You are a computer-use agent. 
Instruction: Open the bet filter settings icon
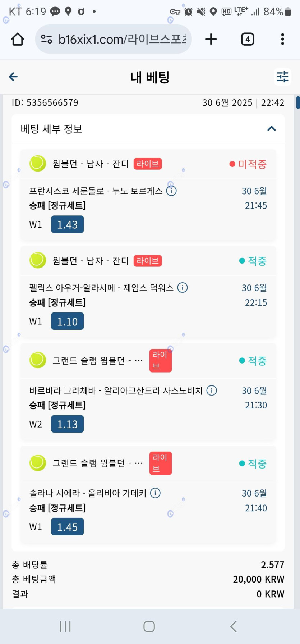[x=282, y=77]
